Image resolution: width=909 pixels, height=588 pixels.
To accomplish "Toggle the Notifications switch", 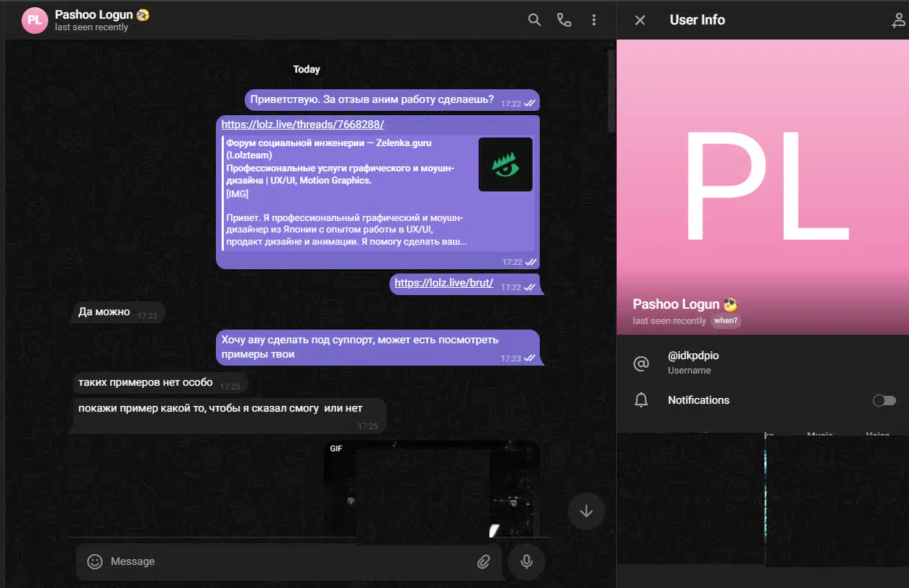I will (x=885, y=401).
